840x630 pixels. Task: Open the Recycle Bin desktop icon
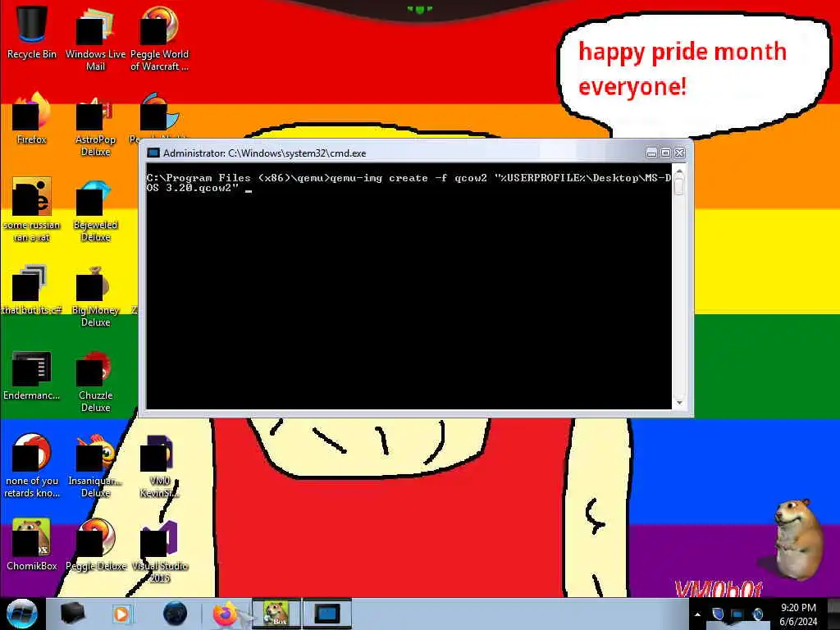pos(32,32)
